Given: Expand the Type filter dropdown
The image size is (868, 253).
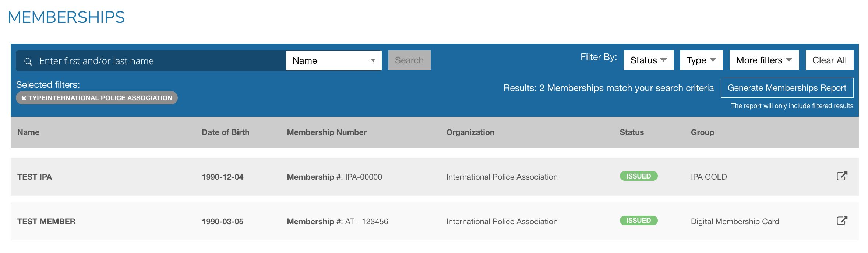Looking at the screenshot, I should 701,60.
